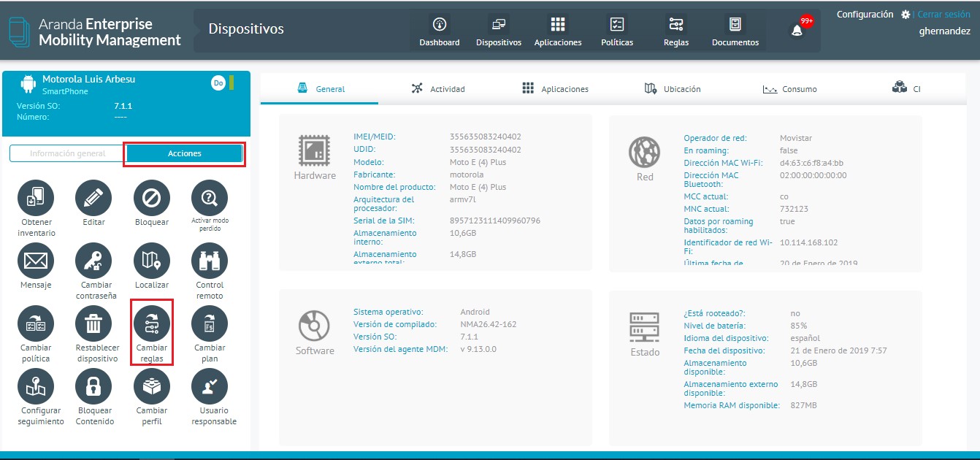Click the Bloquear Contenido padlock icon
Viewport: 980px width, 460px height.
tap(93, 386)
